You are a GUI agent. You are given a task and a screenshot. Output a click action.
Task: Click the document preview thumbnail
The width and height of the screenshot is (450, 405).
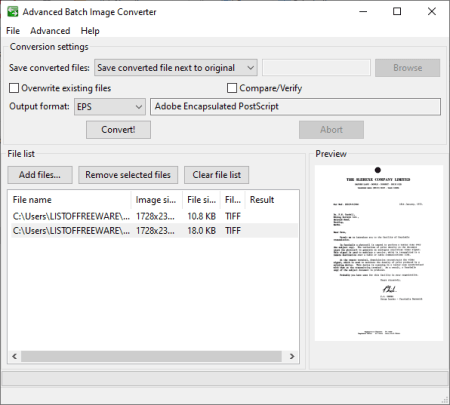coord(379,253)
